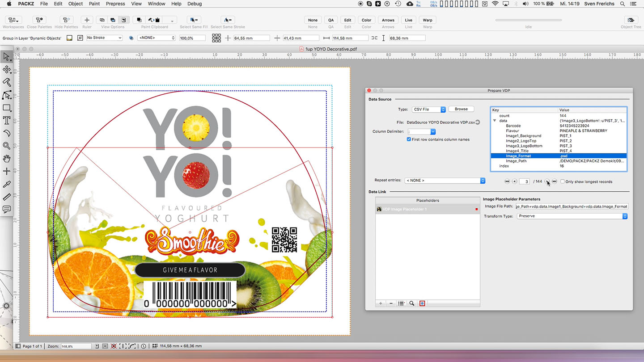The height and width of the screenshot is (362, 644).
Task: Click the Select Same Fill icon
Action: point(194,20)
